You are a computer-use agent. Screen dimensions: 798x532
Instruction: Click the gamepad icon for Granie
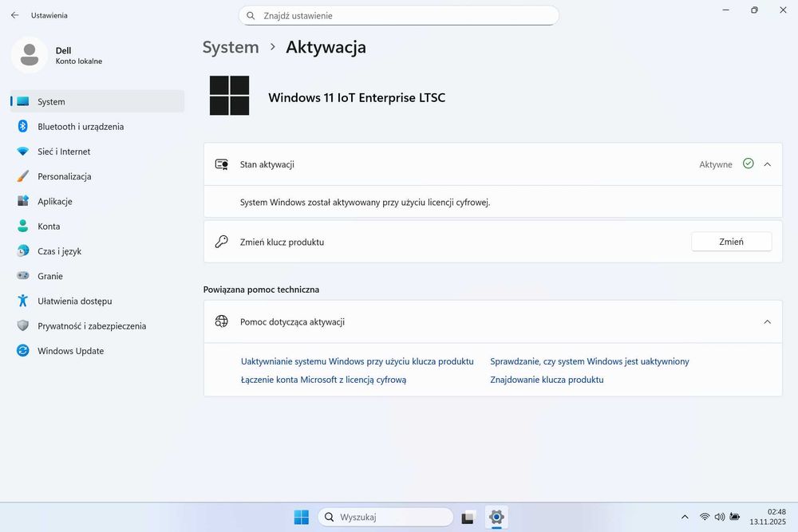coord(23,276)
